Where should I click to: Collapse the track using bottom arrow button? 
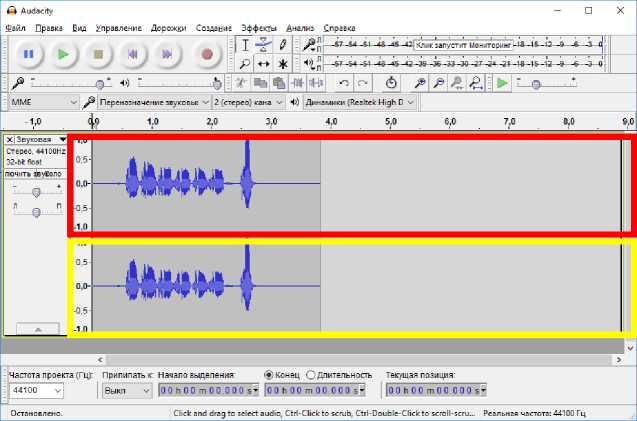[x=37, y=328]
